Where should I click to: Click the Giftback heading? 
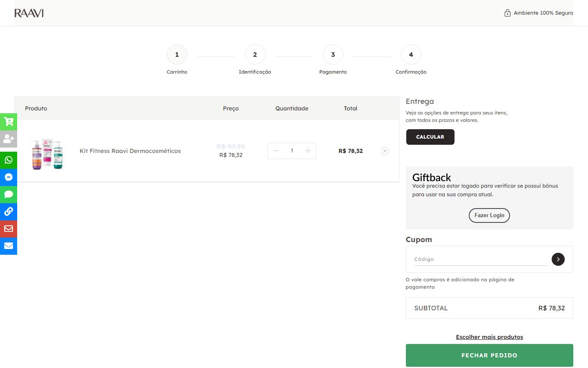[432, 177]
